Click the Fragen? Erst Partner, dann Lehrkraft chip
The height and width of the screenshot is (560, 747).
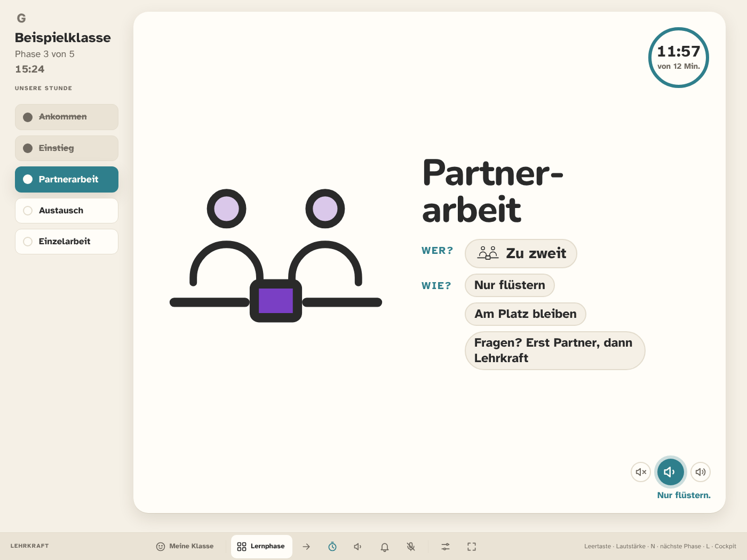[x=555, y=350]
